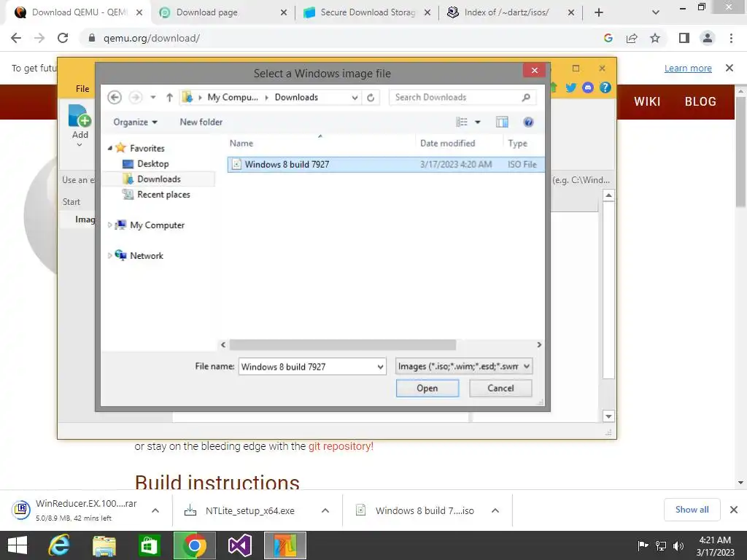Open the File menu in NTLite

(82, 88)
